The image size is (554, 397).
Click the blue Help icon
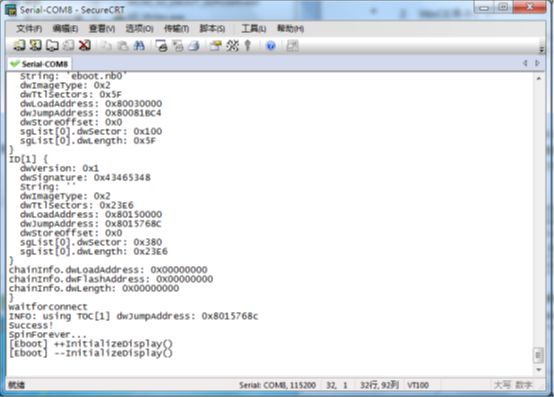coord(271,46)
